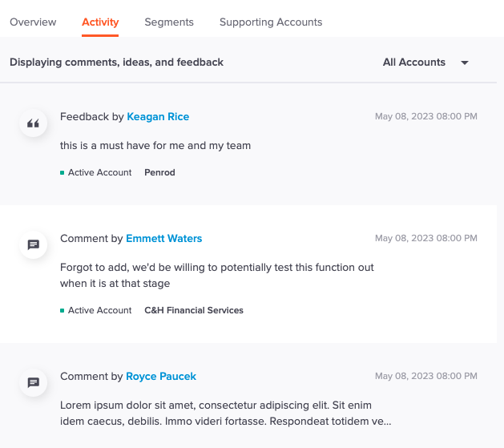504x448 pixels.
Task: Click the timestamp on Keagan Rice's feedback
Action: (426, 116)
